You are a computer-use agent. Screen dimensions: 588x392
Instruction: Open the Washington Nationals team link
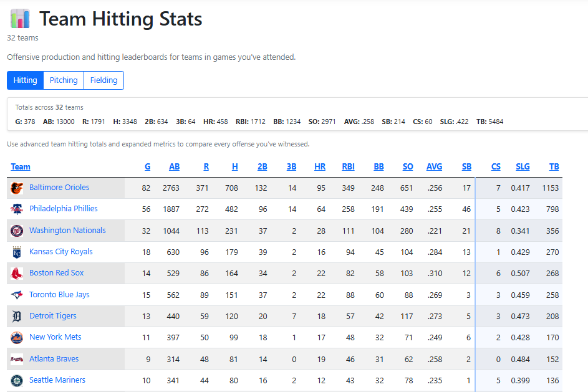tap(67, 231)
